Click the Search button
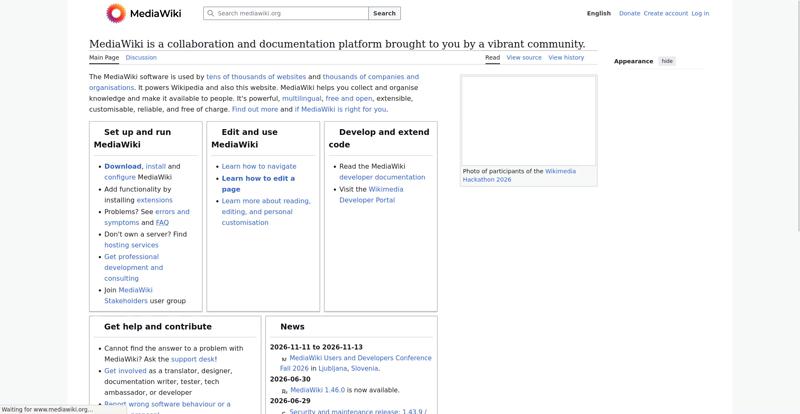Viewport: 800px width, 414px height. pyautogui.click(x=384, y=13)
